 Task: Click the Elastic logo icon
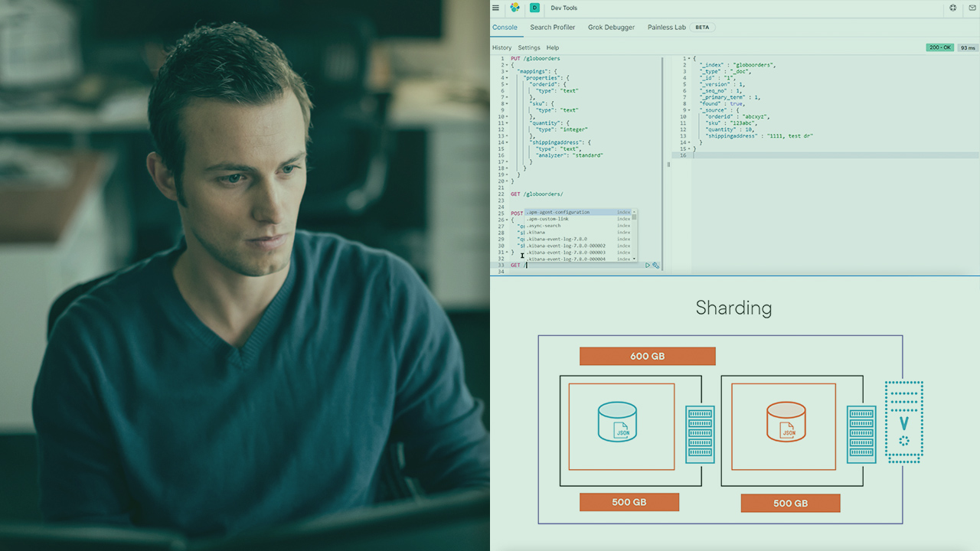(x=515, y=8)
